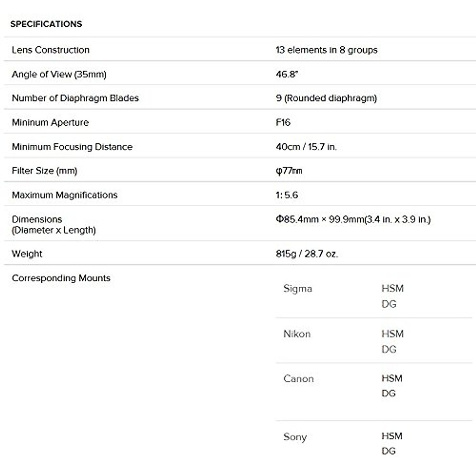
Task: Click the Filter Size (mm) label
Action: [44, 171]
